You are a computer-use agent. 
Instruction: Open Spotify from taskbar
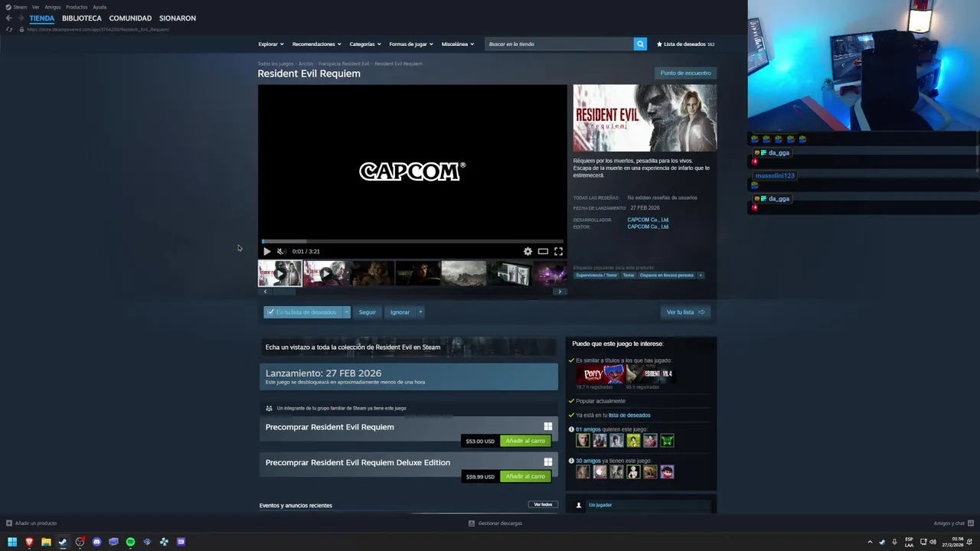coord(130,542)
